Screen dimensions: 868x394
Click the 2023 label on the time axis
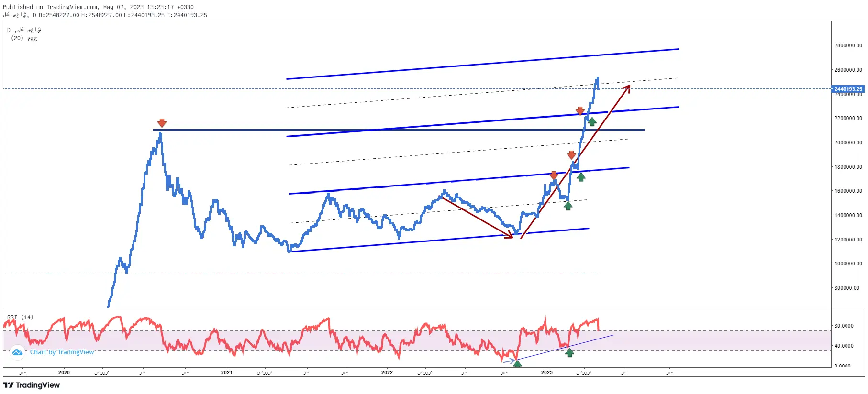click(x=547, y=372)
